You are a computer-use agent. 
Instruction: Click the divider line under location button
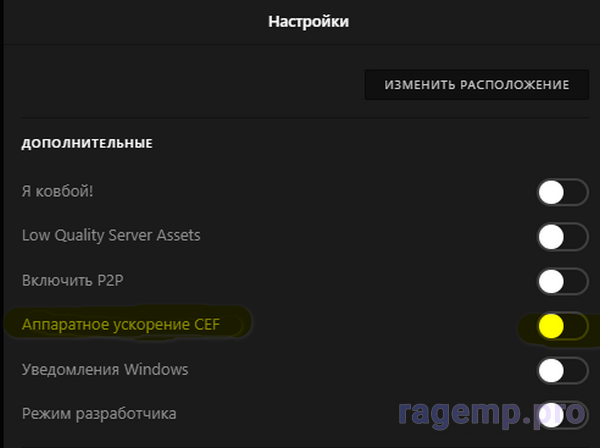point(305,117)
